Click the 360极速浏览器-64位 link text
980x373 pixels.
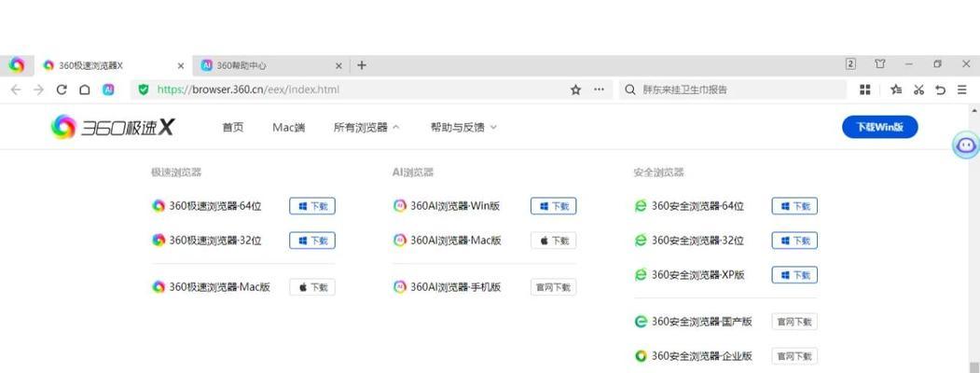pyautogui.click(x=215, y=206)
